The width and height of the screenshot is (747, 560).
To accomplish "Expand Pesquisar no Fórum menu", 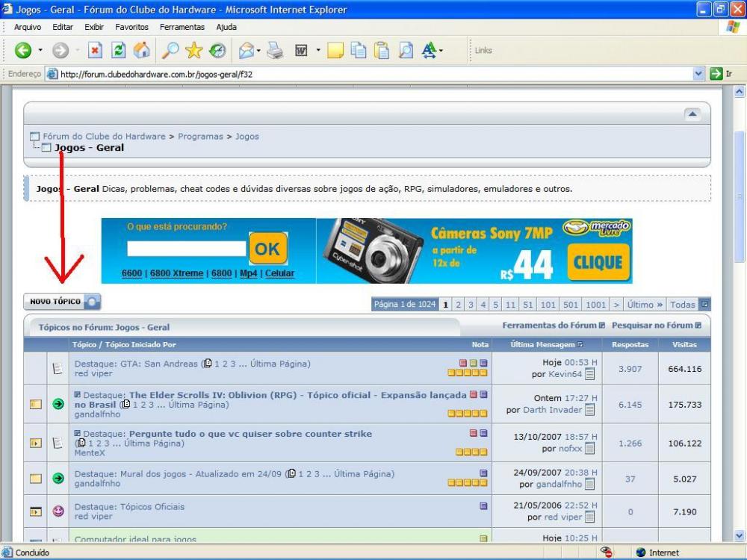I will click(656, 326).
